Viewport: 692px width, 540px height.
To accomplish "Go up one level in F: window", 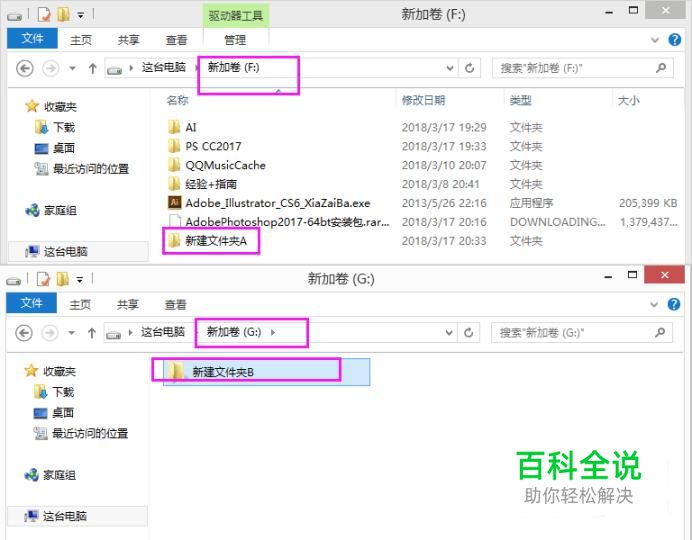I will 92,68.
